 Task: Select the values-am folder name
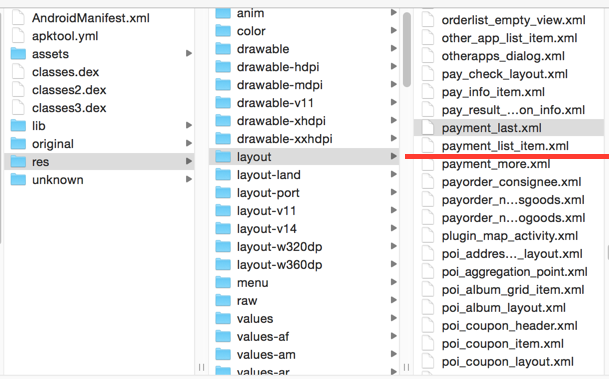click(x=266, y=355)
